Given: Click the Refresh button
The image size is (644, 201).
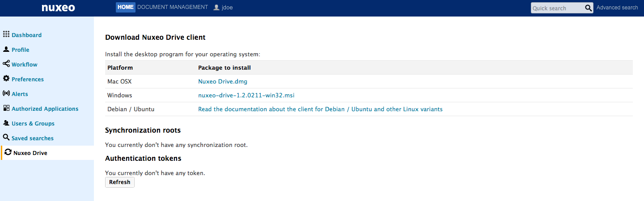Looking at the screenshot, I should 120,182.
